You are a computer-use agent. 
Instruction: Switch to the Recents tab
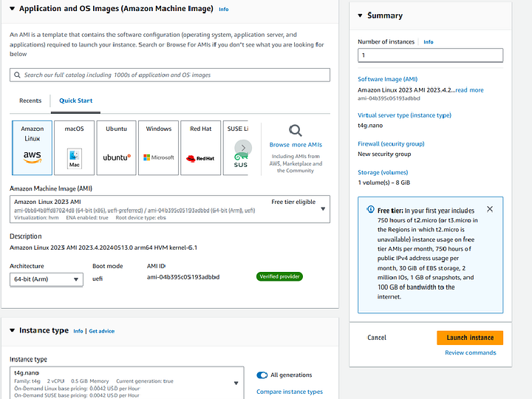pyautogui.click(x=30, y=100)
